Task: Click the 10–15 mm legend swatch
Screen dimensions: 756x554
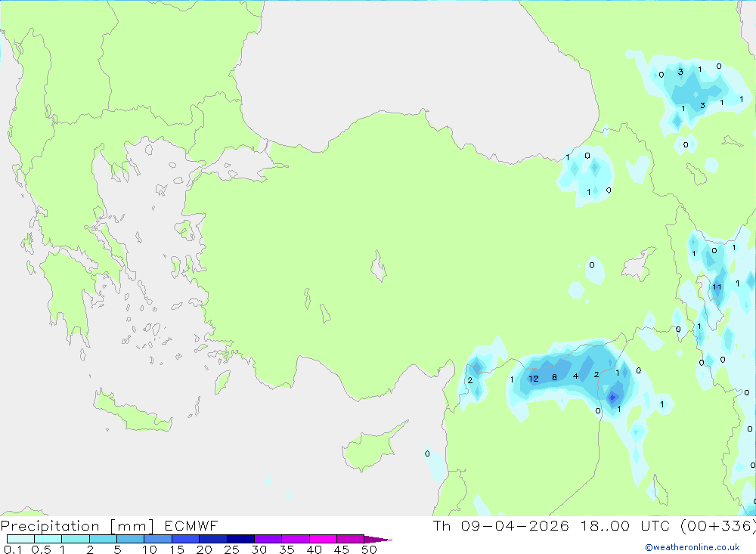Action: (x=158, y=539)
